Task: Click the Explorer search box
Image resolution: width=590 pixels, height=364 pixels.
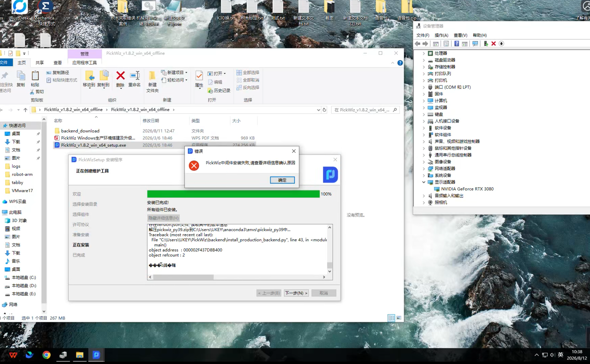Action: pyautogui.click(x=365, y=110)
